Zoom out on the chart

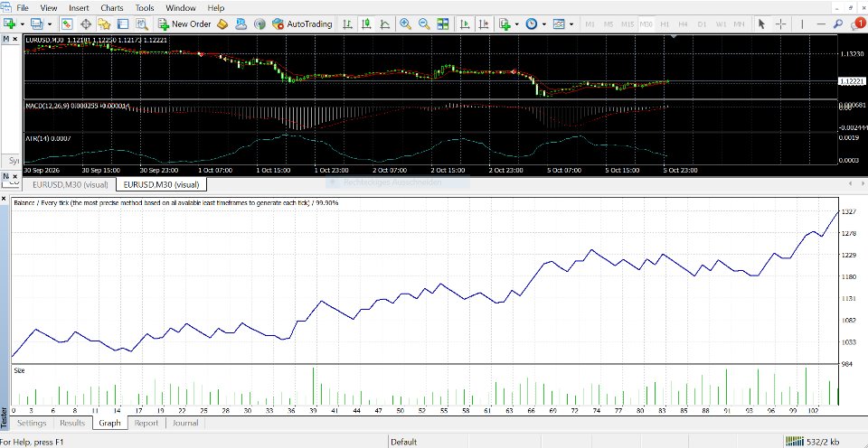424,23
